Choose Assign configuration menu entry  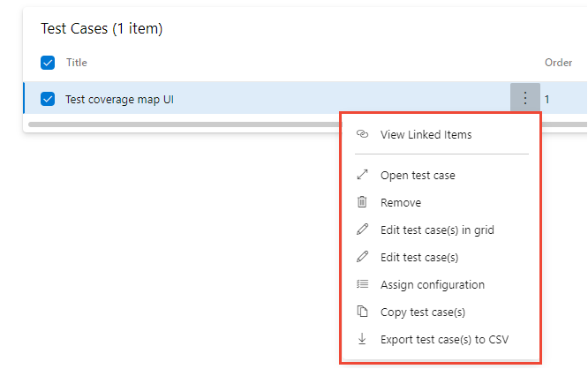[x=432, y=284]
